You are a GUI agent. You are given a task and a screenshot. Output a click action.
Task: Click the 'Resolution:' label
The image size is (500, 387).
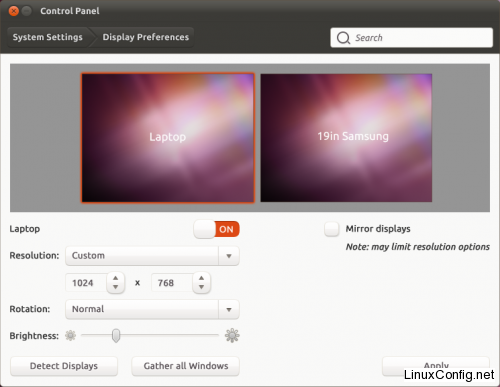coord(34,256)
